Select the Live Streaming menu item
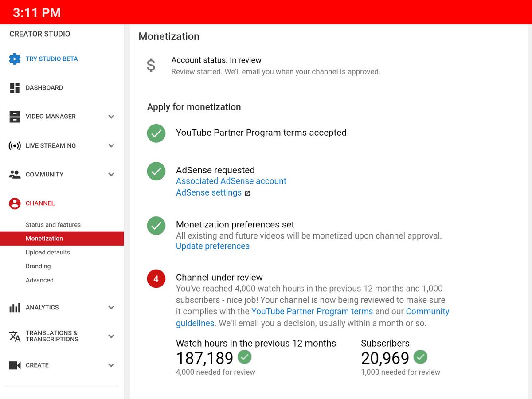This screenshot has width=532, height=399. click(x=51, y=145)
